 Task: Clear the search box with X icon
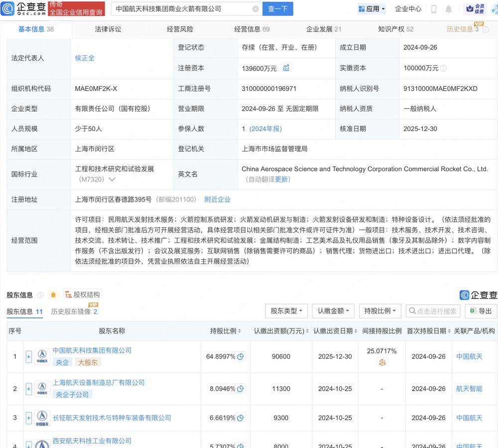[x=255, y=9]
